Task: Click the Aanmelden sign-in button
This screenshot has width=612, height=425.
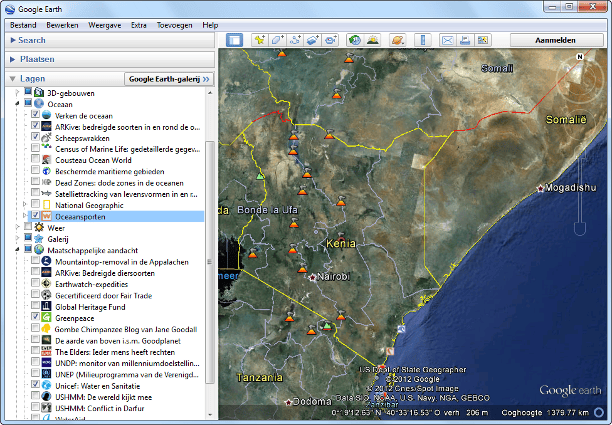Action: [x=557, y=40]
